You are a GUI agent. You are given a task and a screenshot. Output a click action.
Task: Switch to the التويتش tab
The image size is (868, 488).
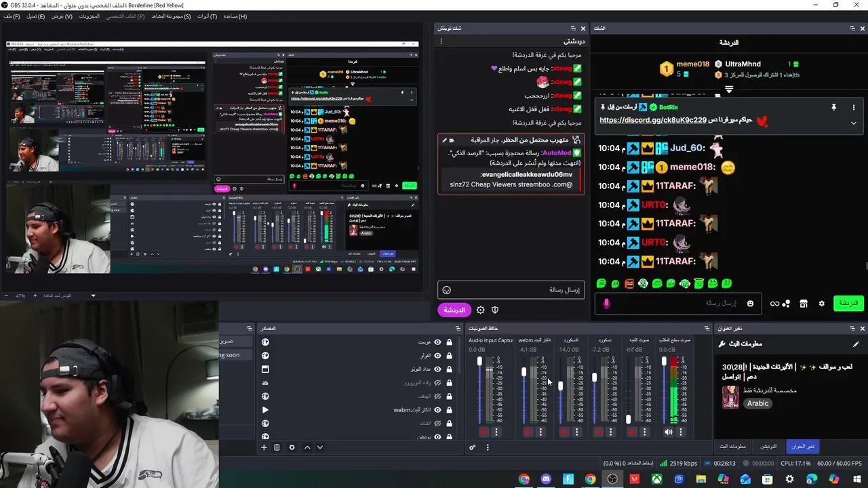(x=768, y=446)
